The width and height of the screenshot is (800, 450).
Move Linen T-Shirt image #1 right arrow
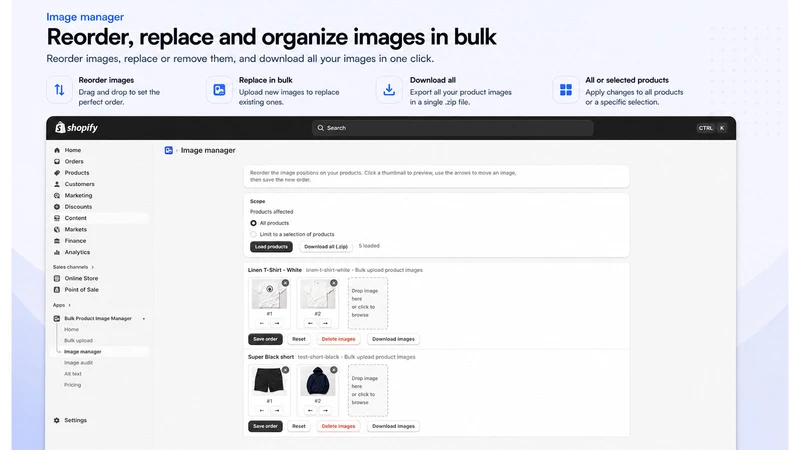[277, 323]
